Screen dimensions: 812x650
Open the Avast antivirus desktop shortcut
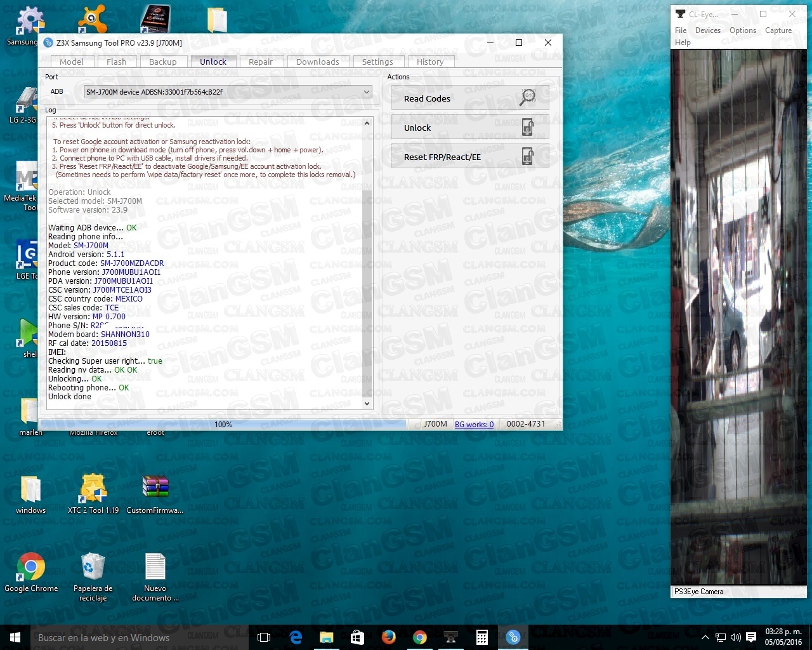point(93,19)
